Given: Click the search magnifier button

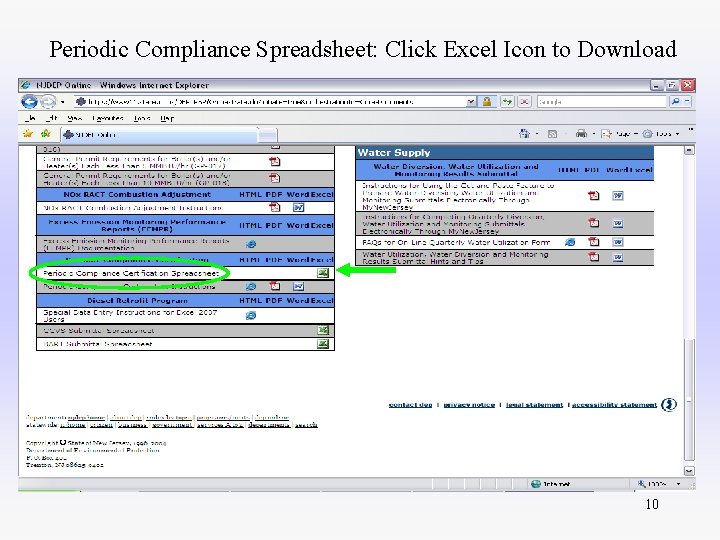Looking at the screenshot, I should [x=675, y=101].
